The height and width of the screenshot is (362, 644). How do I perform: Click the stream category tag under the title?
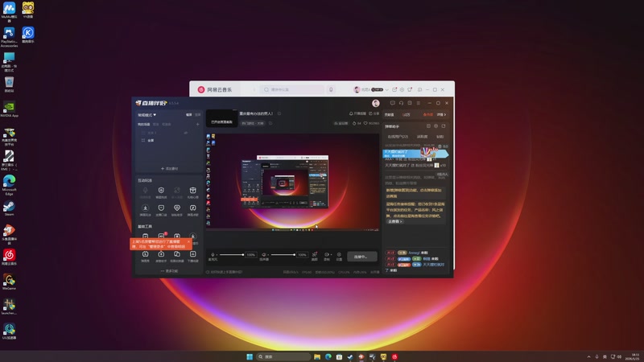pos(253,123)
